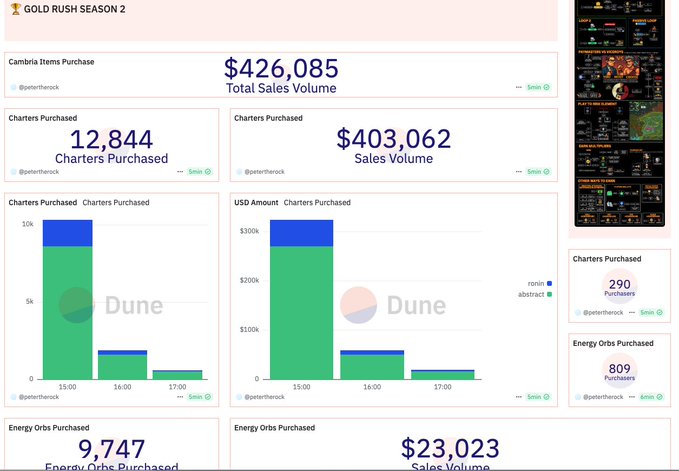
Task: Select Charters Purchased tab beside USD Amount
Action: (317, 203)
